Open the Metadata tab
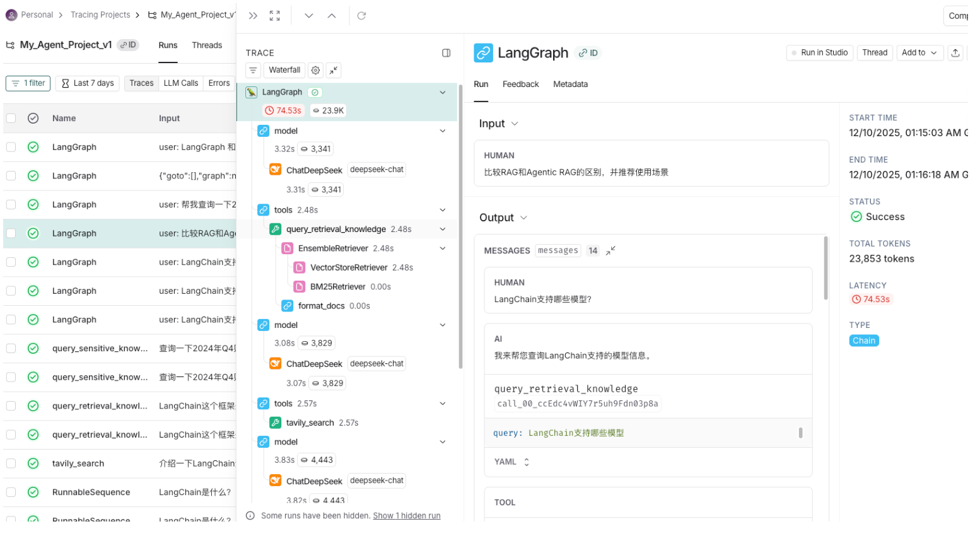Image resolution: width=980 pixels, height=536 pixels. point(570,84)
